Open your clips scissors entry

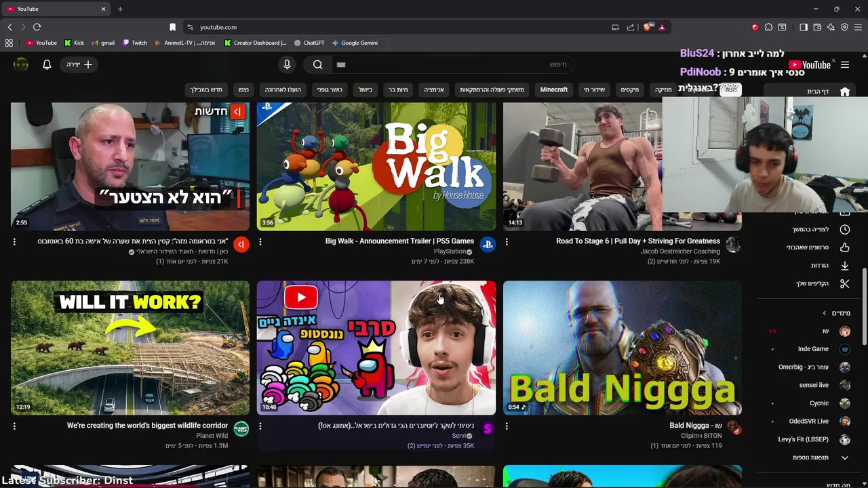(845, 283)
